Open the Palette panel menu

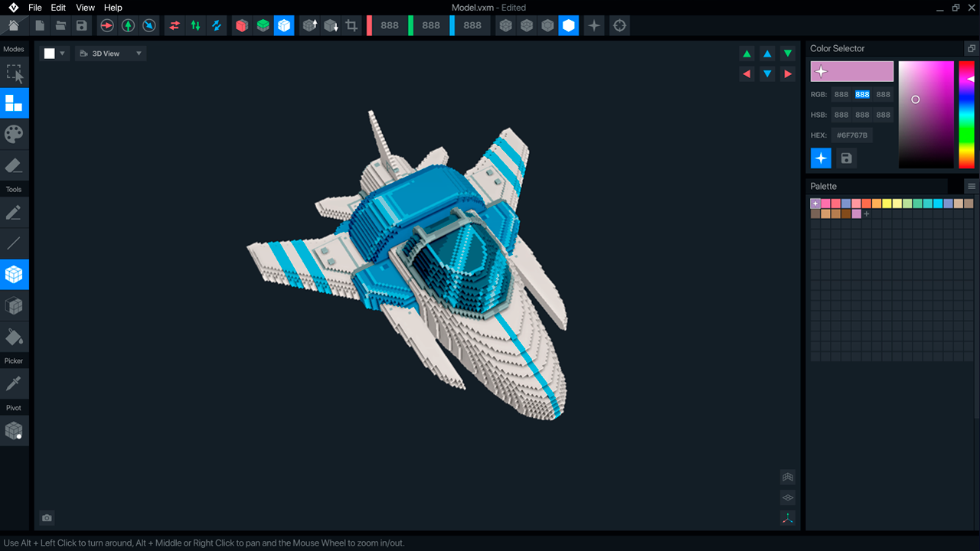(x=972, y=186)
